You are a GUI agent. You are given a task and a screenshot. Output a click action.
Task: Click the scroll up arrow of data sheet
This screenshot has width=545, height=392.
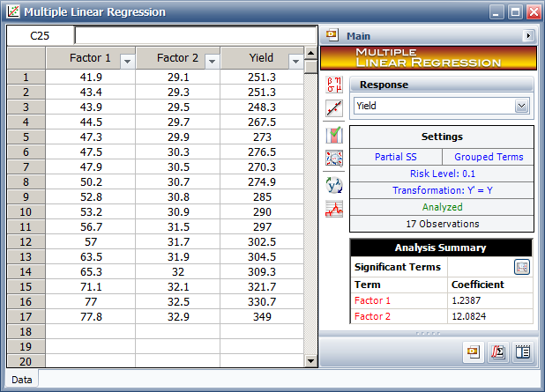click(310, 53)
